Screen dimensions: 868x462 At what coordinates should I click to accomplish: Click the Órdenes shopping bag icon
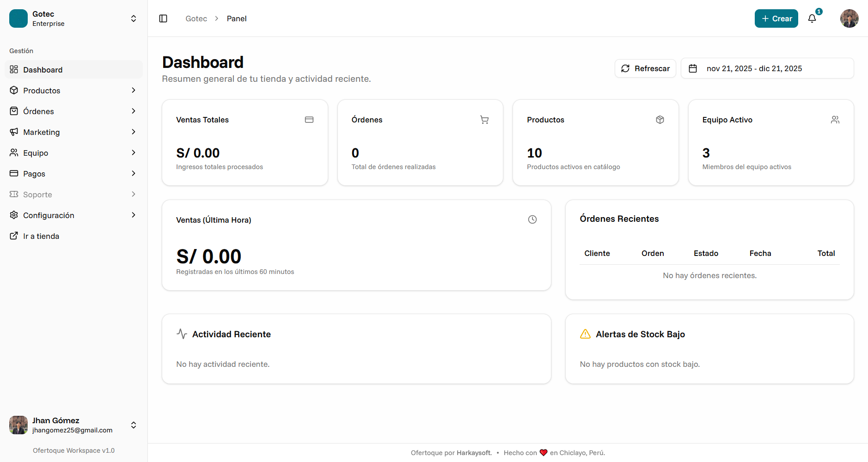point(14,111)
